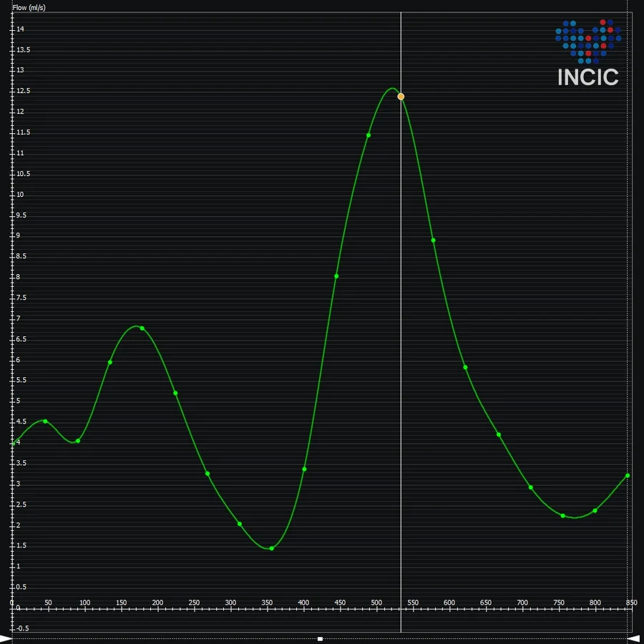Click the data point at flow 6 near time 135
The image size is (644, 644).
pyautogui.click(x=110, y=362)
